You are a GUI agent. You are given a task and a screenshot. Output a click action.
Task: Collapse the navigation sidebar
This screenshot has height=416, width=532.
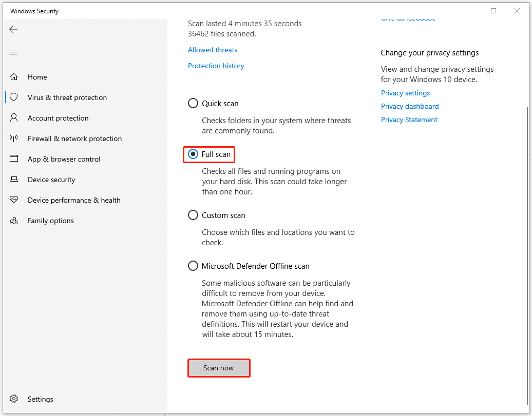(x=13, y=52)
